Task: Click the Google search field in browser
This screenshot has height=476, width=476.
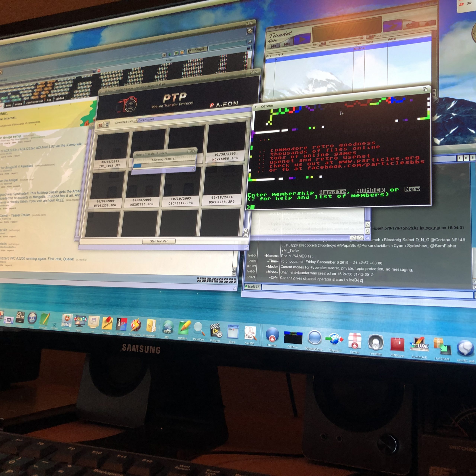Action: point(227,46)
